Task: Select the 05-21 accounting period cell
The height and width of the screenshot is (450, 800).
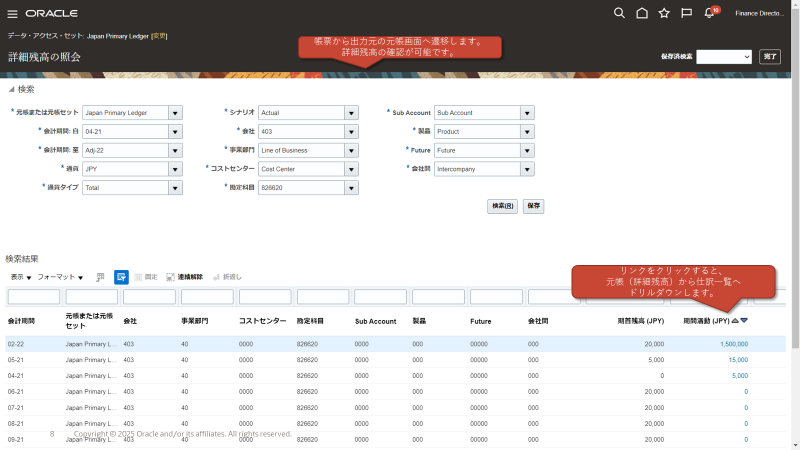Action: click(x=16, y=360)
